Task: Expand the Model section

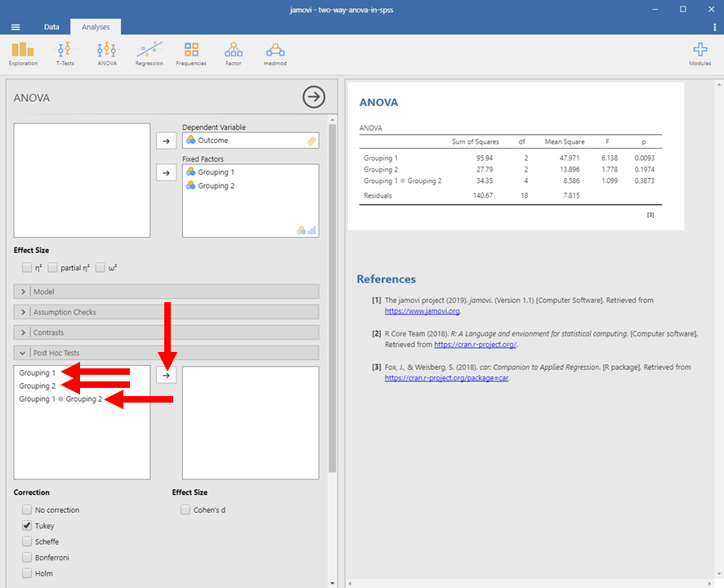Action: pyautogui.click(x=167, y=292)
